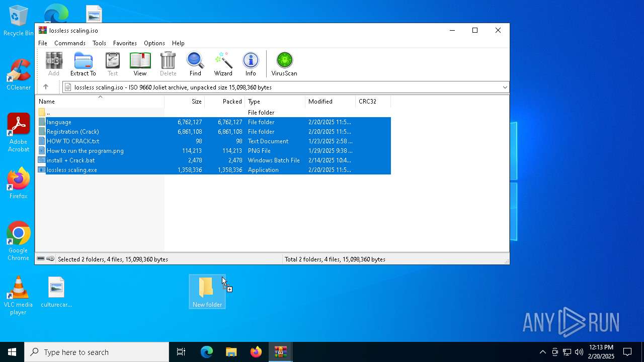Go up one level with the arrow
644x362 pixels.
click(46, 87)
